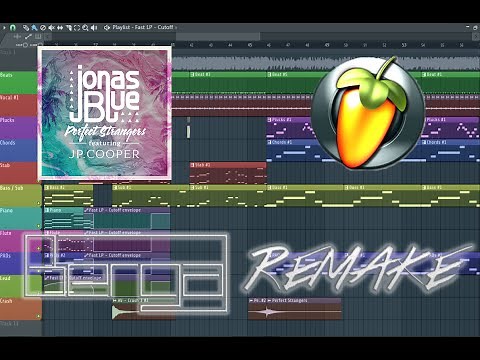Toggle mute dot on Bass / Sub track

tap(39, 203)
